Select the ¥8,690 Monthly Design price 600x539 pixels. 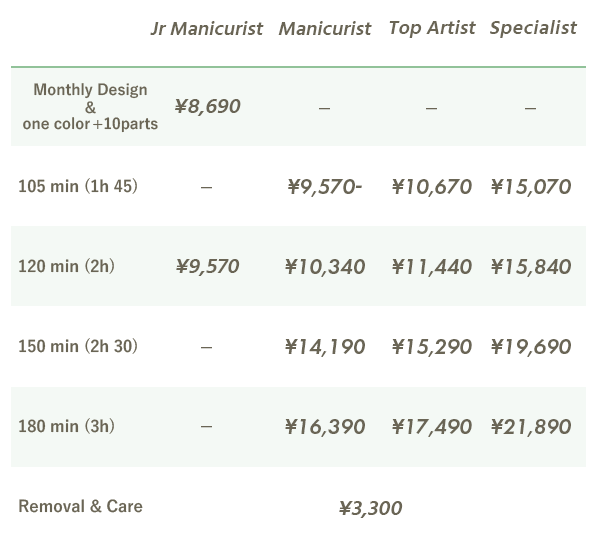pyautogui.click(x=207, y=106)
